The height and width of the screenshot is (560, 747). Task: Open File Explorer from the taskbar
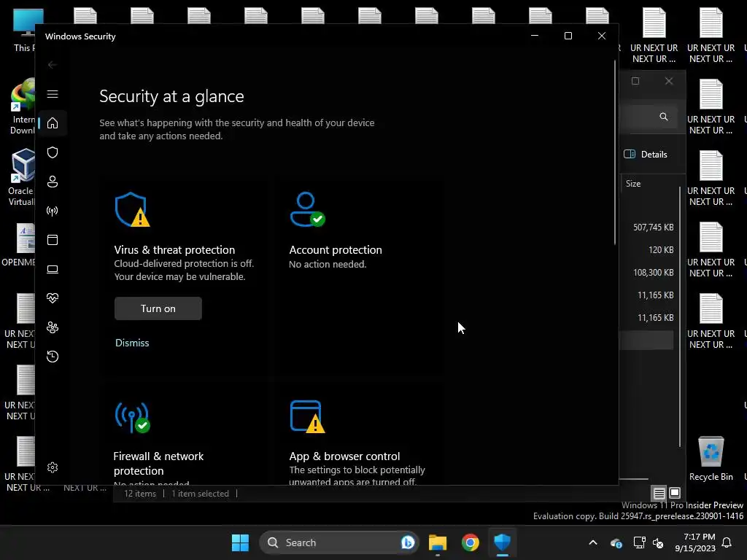[x=438, y=542]
